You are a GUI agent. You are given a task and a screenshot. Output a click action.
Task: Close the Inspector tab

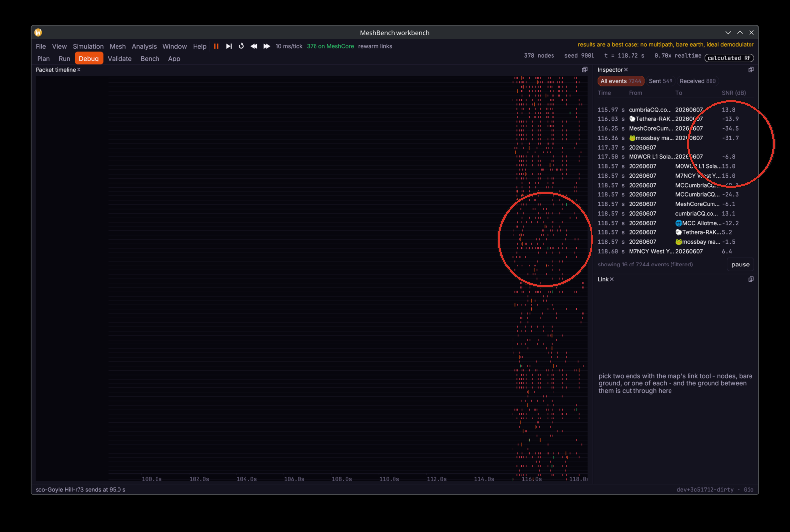pos(626,70)
